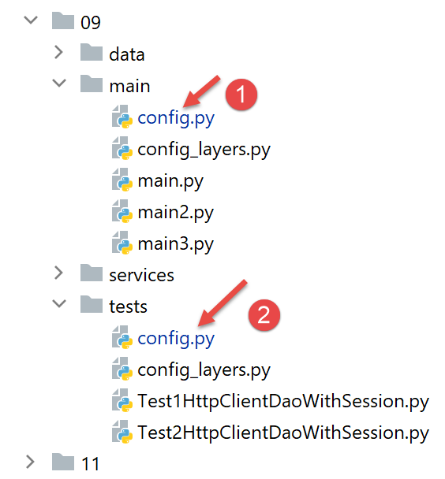The image size is (445, 479).
Task: Expand folder 11
Action: tap(30, 462)
